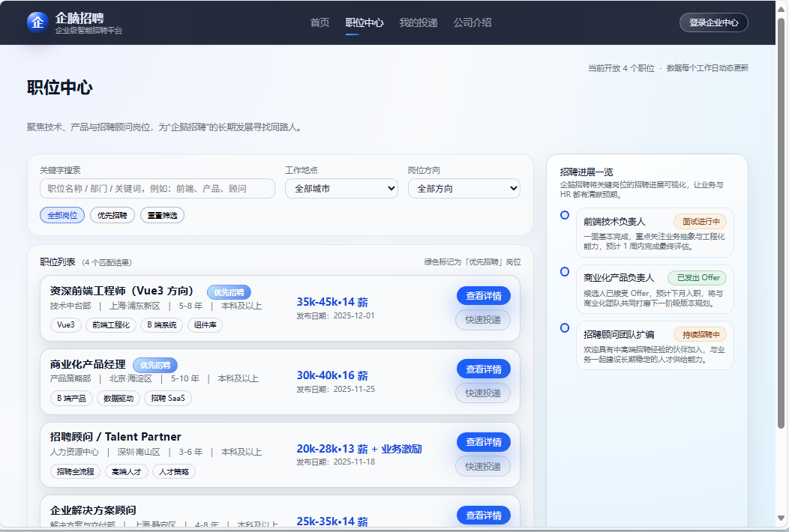
Task: Toggle the 优先招聘 filter chip
Action: pyautogui.click(x=112, y=215)
